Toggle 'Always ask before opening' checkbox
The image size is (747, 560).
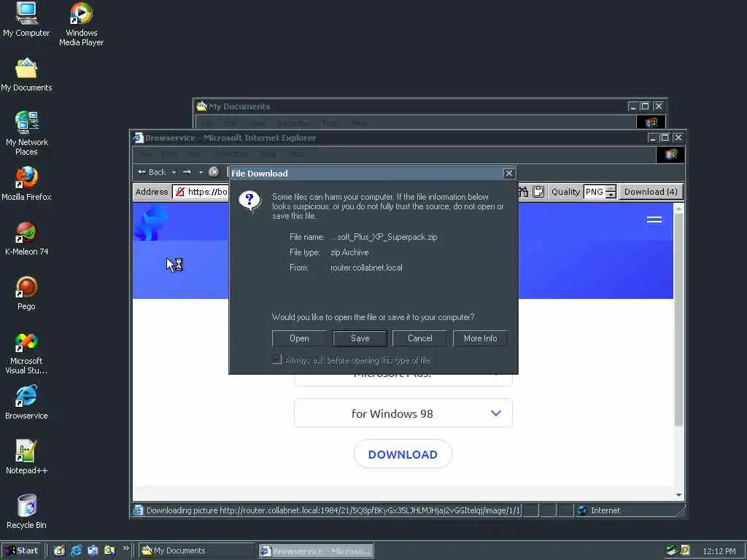(x=276, y=359)
